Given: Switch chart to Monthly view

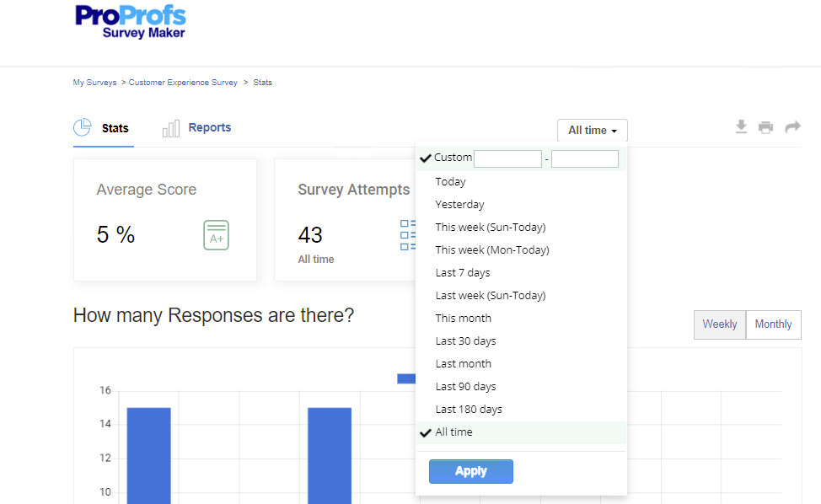Looking at the screenshot, I should click(x=773, y=324).
